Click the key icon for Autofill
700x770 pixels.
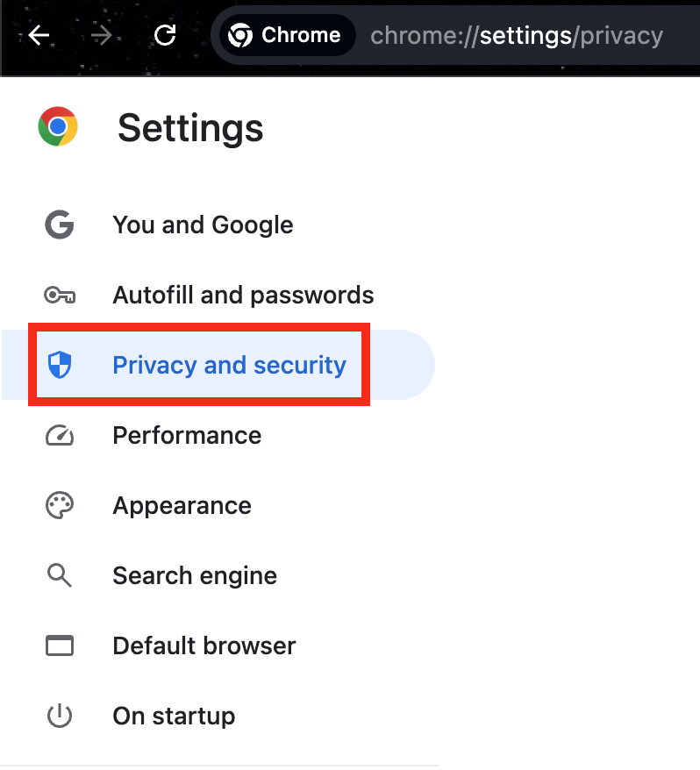60,296
